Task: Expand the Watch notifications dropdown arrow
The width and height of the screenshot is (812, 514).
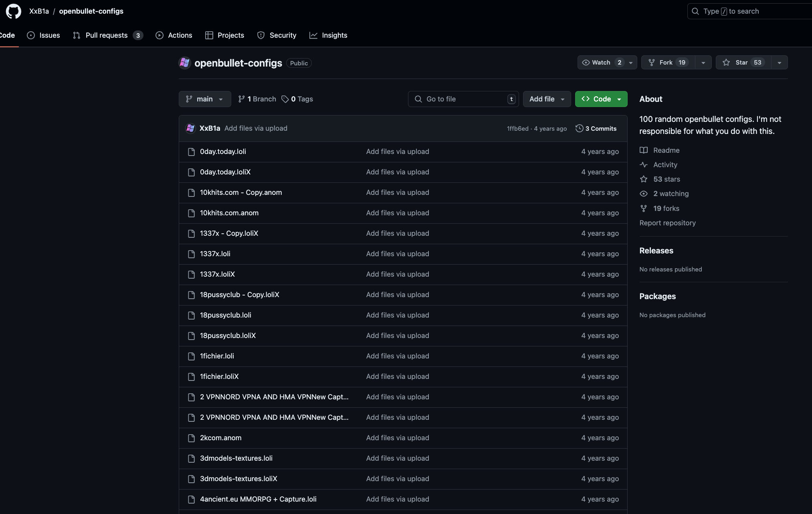Action: click(631, 63)
